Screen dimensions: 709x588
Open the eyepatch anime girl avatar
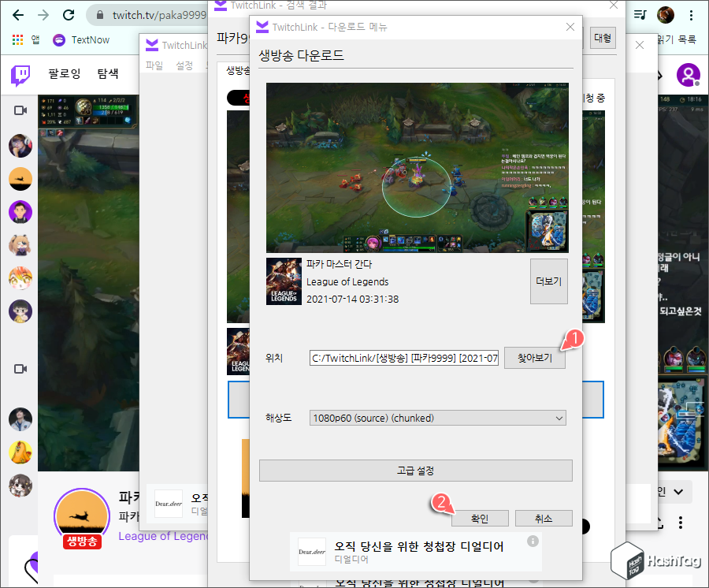[x=20, y=245]
